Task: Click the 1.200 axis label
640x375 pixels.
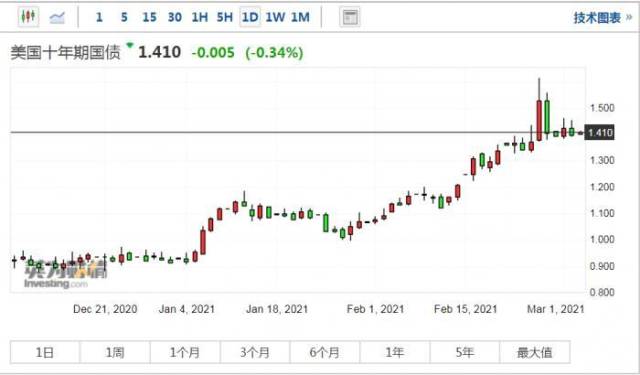Action: (602, 187)
